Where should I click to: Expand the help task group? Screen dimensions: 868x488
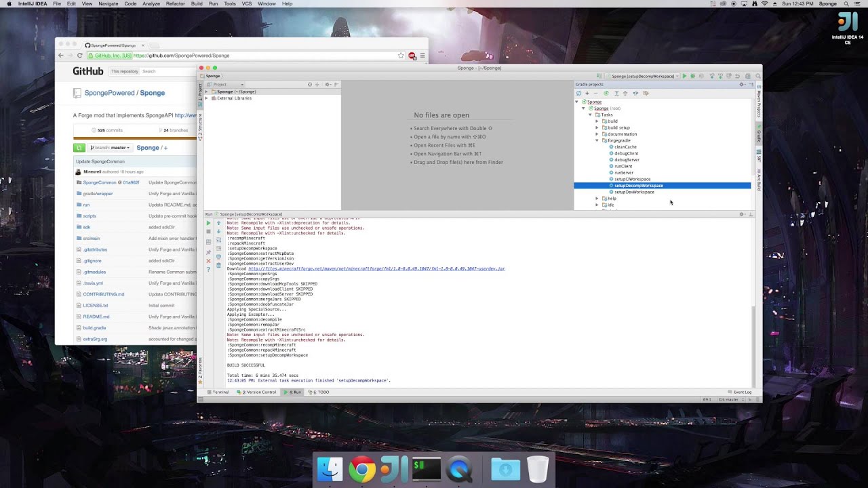[597, 199]
